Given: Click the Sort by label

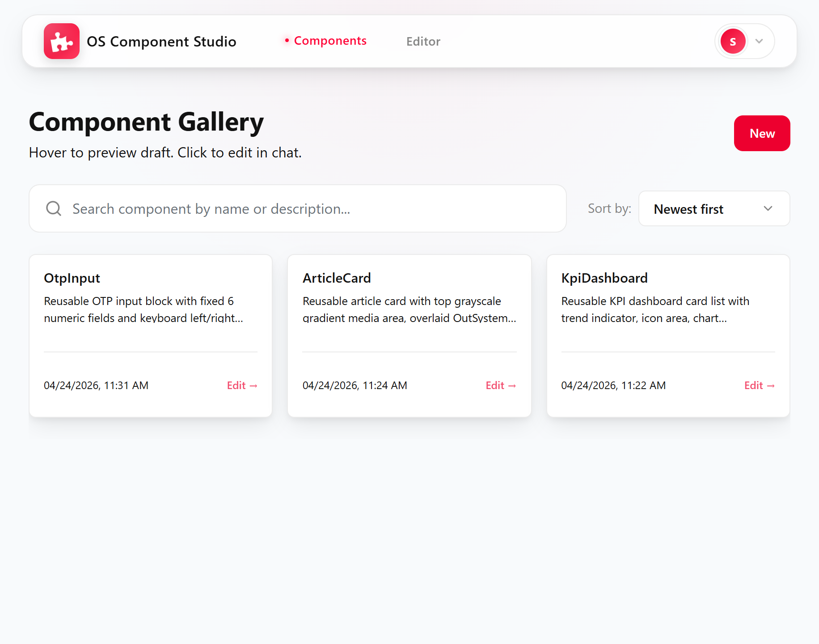Looking at the screenshot, I should click(609, 208).
